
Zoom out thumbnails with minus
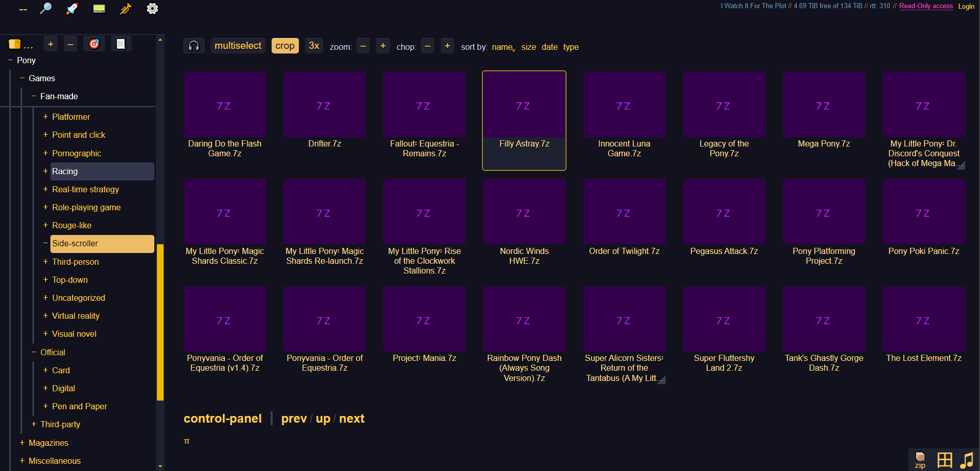click(363, 46)
